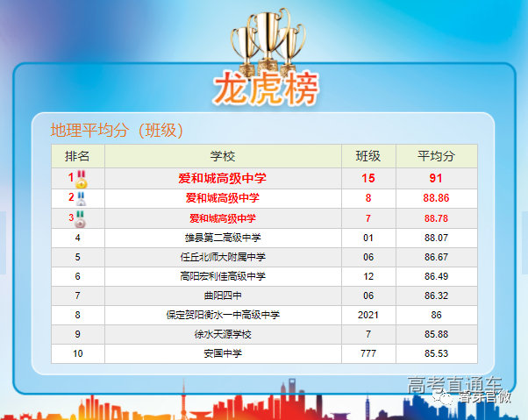Click 保定贺阳衡水一中高级中学 school name
The image size is (528, 420).
coord(223,315)
